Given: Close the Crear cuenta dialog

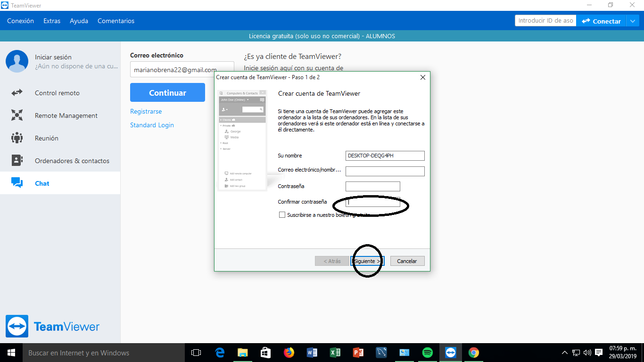Looking at the screenshot, I should 422,77.
